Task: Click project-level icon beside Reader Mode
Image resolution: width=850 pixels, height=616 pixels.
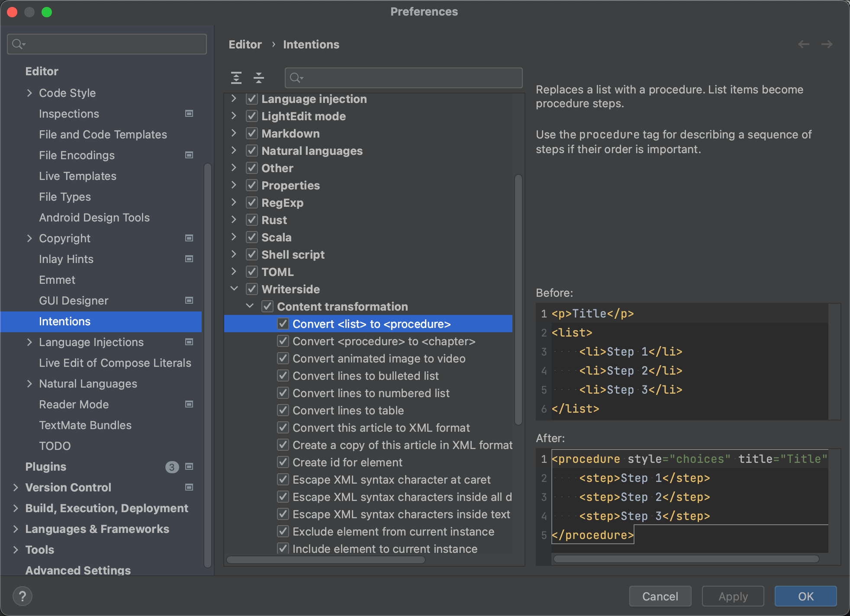Action: (x=189, y=404)
